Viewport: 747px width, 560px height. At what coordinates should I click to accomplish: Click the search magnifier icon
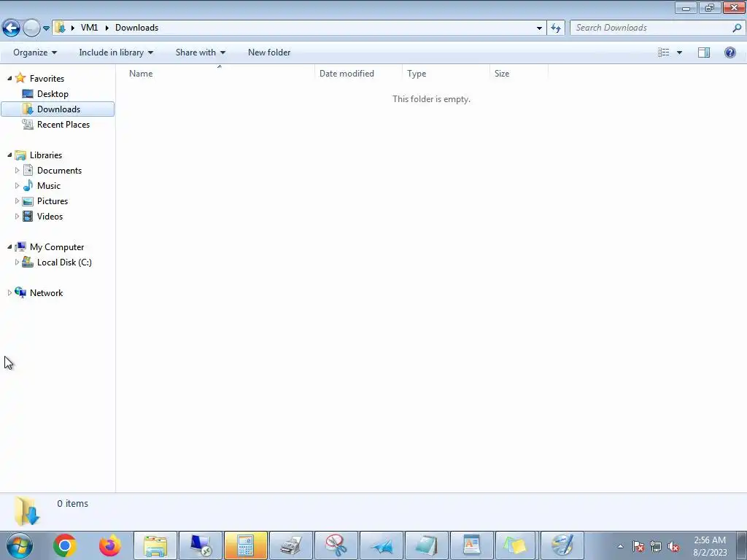point(737,28)
